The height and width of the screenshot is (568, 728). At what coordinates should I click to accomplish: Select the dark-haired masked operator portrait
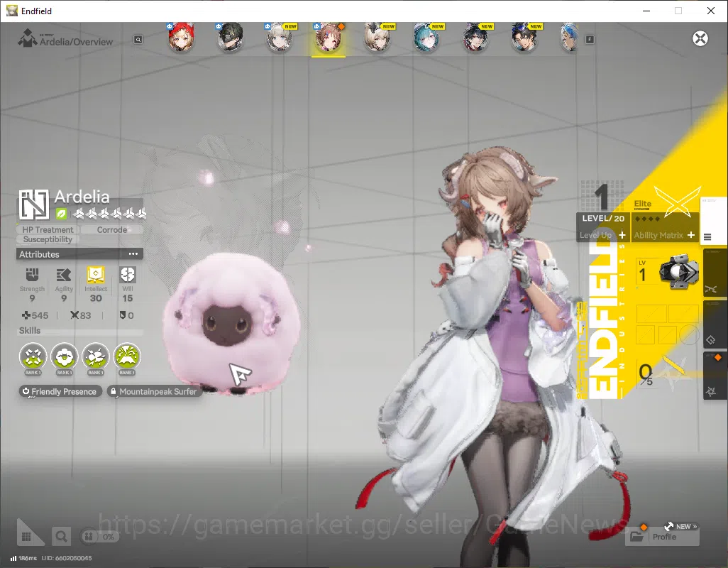(x=230, y=38)
